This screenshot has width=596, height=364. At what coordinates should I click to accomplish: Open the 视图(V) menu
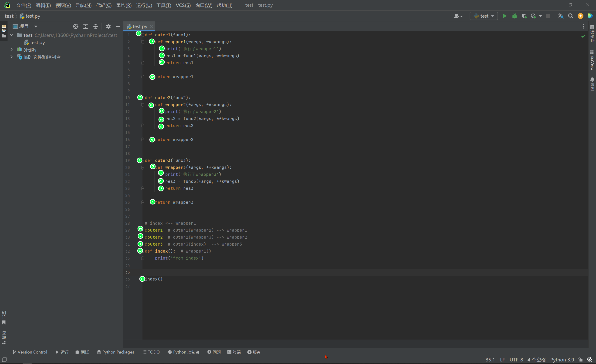point(63,5)
